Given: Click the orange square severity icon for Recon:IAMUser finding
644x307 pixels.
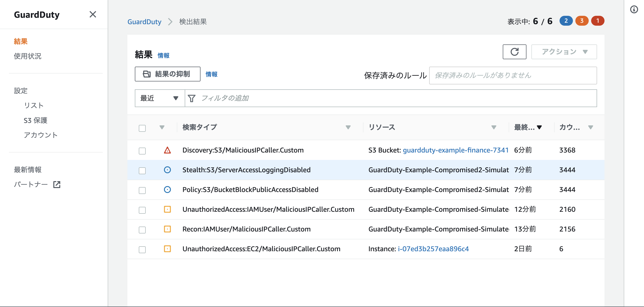Looking at the screenshot, I should pos(167,229).
